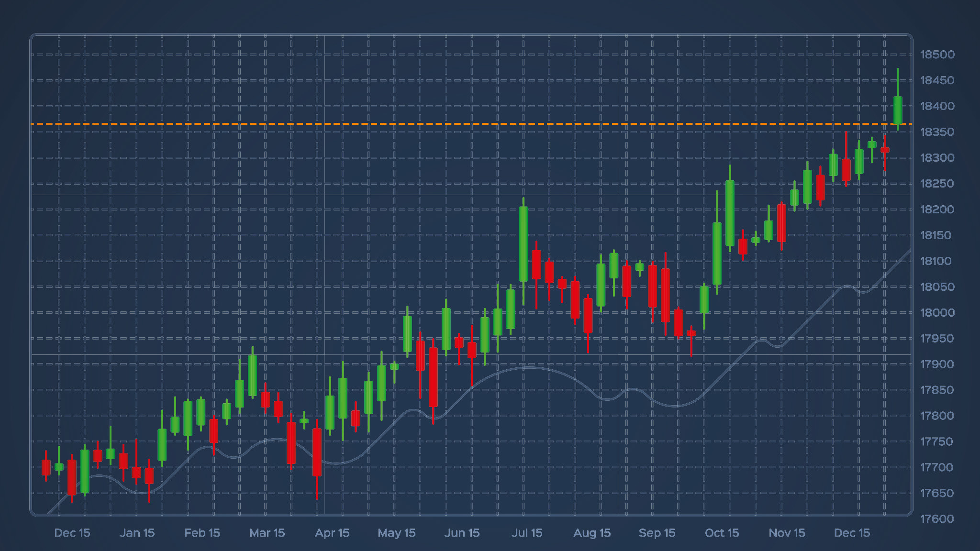The image size is (980, 551).
Task: Click the 17600 price label
Action: (937, 519)
